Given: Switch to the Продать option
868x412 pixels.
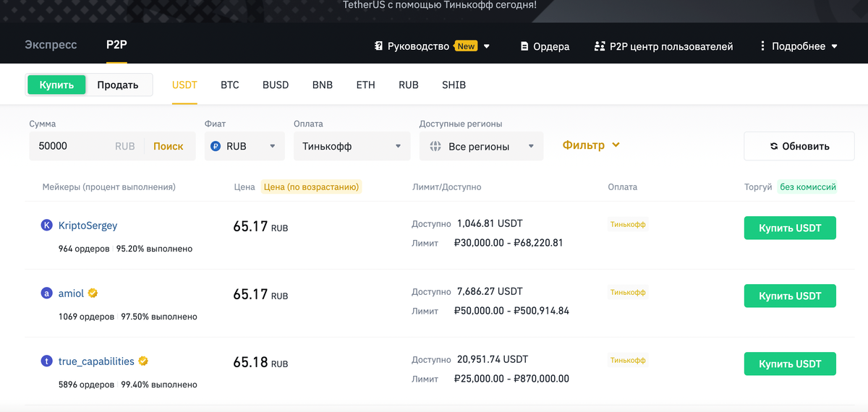Looking at the screenshot, I should point(118,85).
